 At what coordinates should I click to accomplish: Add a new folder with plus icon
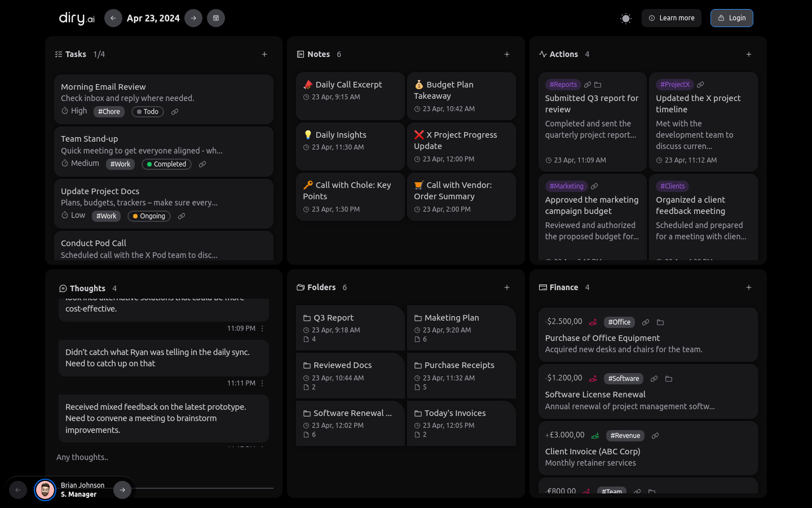(507, 287)
